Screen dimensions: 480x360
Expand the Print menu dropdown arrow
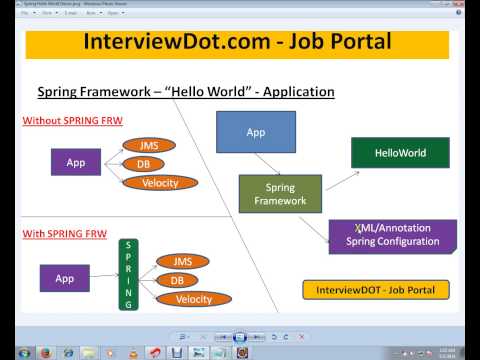(57, 13)
